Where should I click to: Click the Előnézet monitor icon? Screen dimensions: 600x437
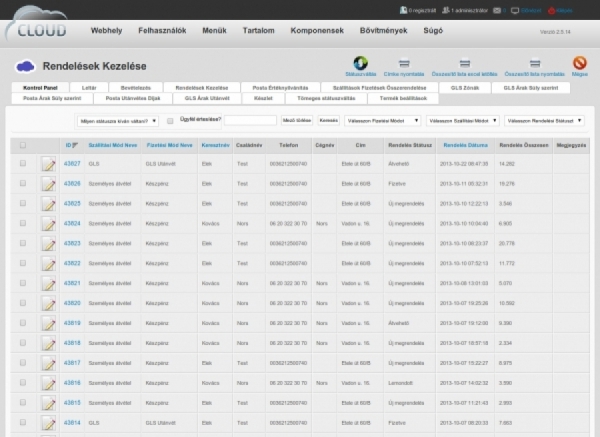pos(515,11)
